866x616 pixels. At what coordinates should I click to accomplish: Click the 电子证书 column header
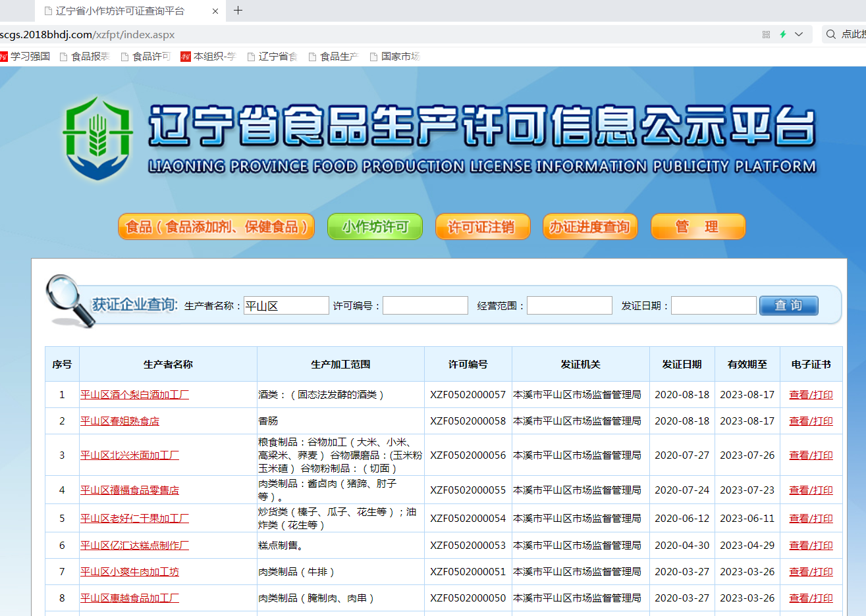pos(811,365)
